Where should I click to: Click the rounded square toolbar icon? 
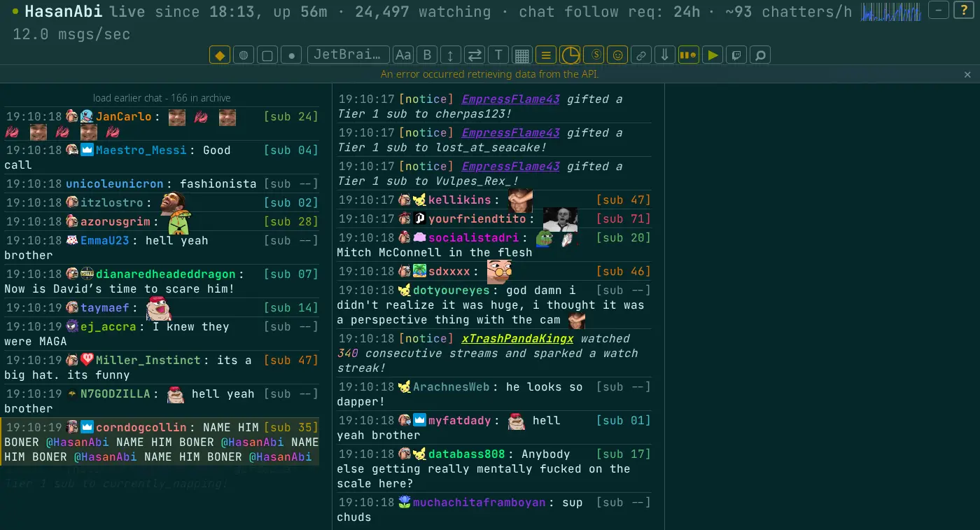click(267, 55)
